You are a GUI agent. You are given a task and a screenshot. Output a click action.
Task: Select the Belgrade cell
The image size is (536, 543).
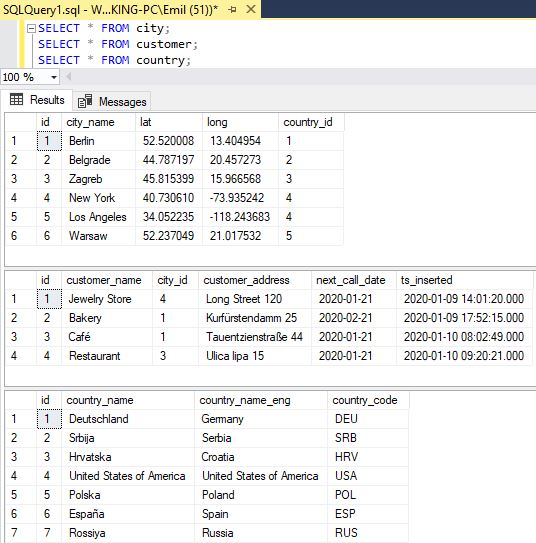pos(98,160)
